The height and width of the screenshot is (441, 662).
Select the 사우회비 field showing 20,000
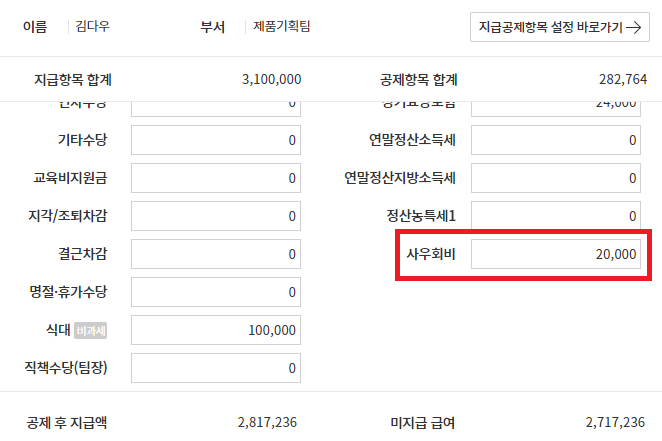556,254
